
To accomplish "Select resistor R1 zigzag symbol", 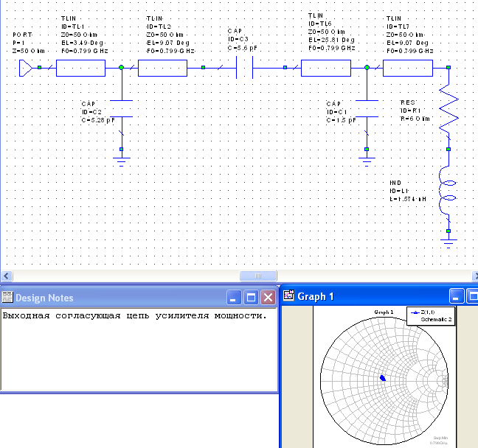I will pos(448,108).
